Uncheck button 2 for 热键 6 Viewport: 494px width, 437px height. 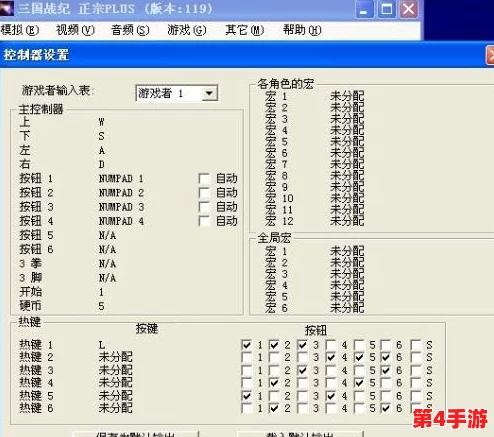274,408
